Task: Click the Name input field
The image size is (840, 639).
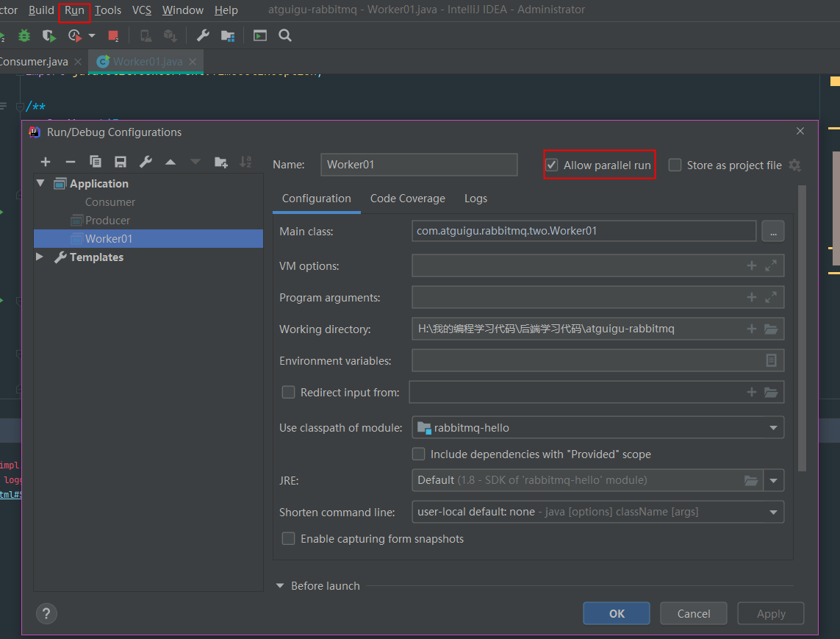Action: (x=419, y=165)
